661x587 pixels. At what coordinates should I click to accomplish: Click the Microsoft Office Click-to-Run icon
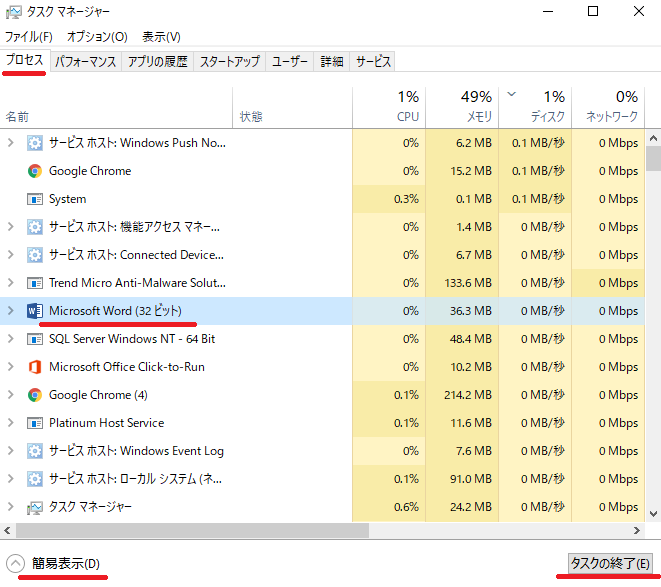[35, 367]
